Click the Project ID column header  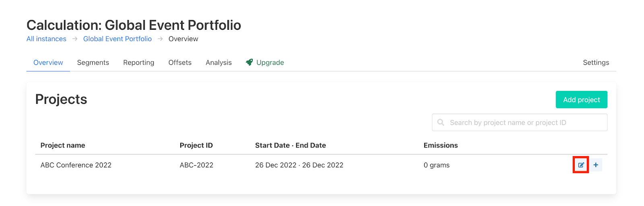pos(196,145)
